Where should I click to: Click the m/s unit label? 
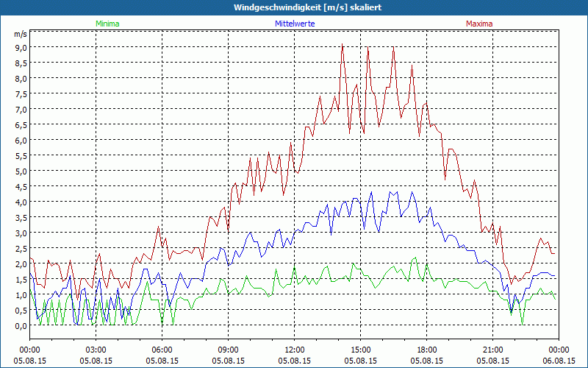pyautogui.click(x=20, y=34)
